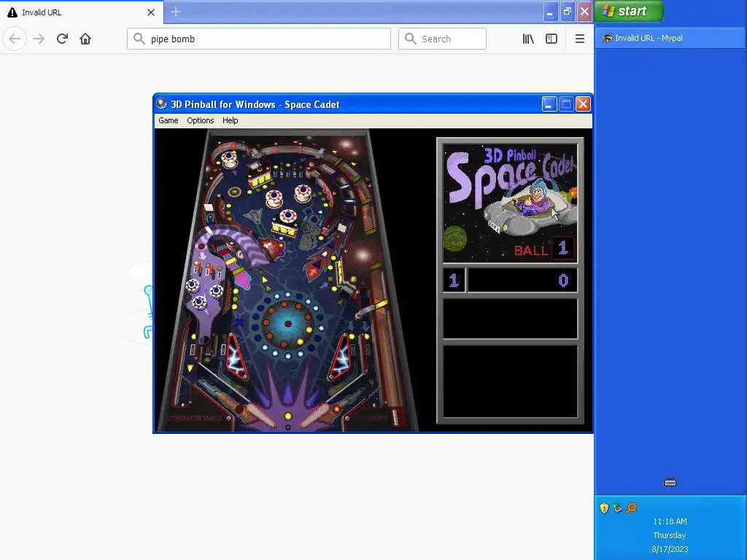Click the security shield tray icon
Screen dimensions: 747x560
click(x=604, y=508)
